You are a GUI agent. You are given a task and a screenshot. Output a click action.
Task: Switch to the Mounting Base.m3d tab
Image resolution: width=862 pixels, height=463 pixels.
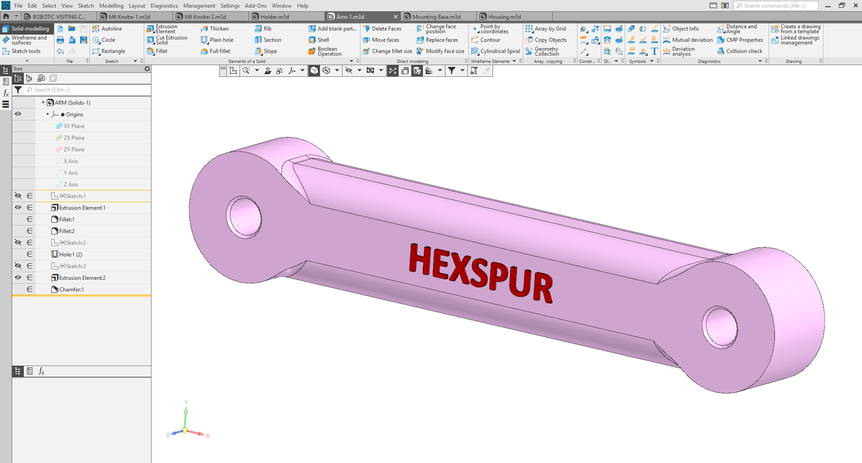click(437, 16)
